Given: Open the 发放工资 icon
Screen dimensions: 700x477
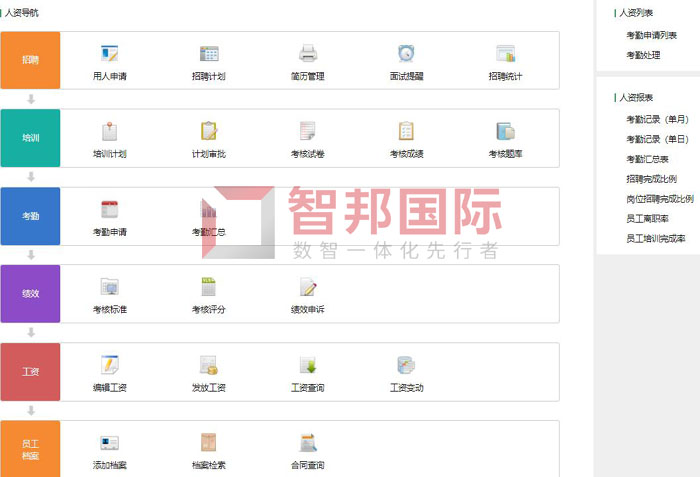Looking at the screenshot, I should [208, 366].
